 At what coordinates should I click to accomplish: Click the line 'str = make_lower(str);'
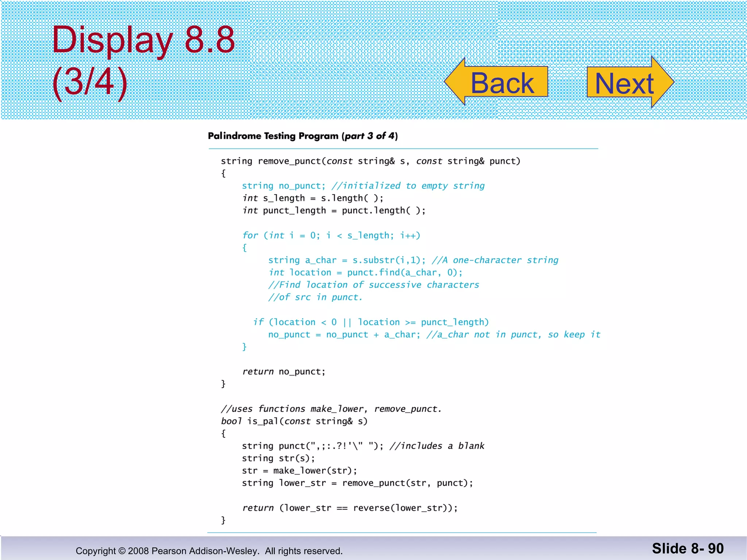[299, 471]
